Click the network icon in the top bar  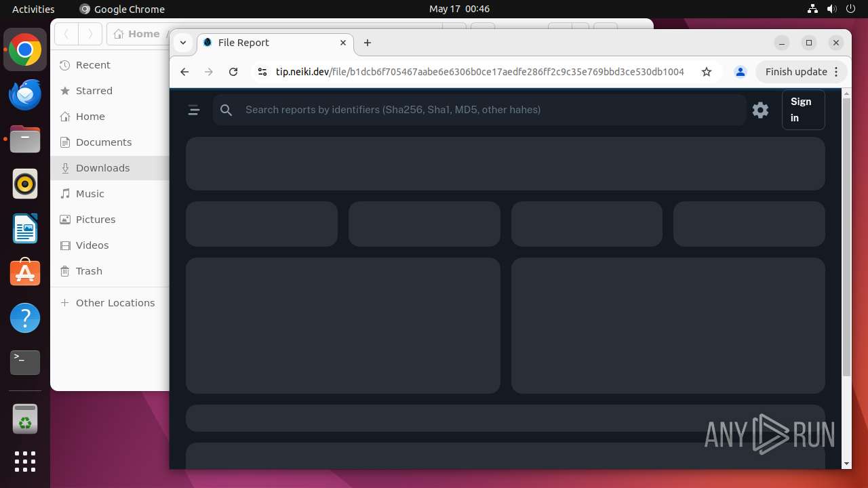tap(812, 9)
